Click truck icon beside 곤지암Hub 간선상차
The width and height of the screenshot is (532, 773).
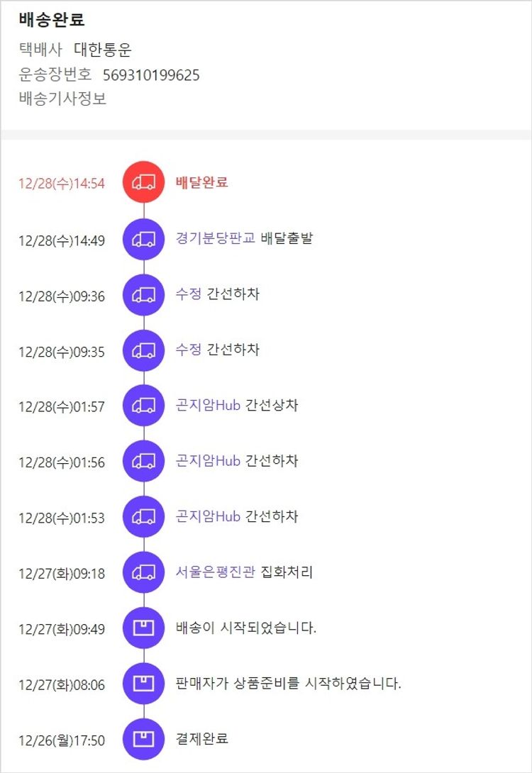[x=144, y=406]
